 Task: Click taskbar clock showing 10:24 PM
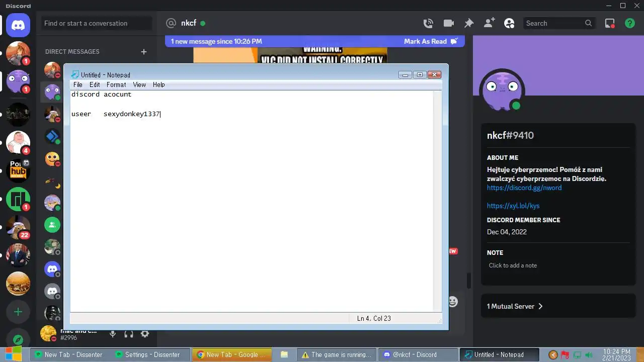(x=616, y=355)
